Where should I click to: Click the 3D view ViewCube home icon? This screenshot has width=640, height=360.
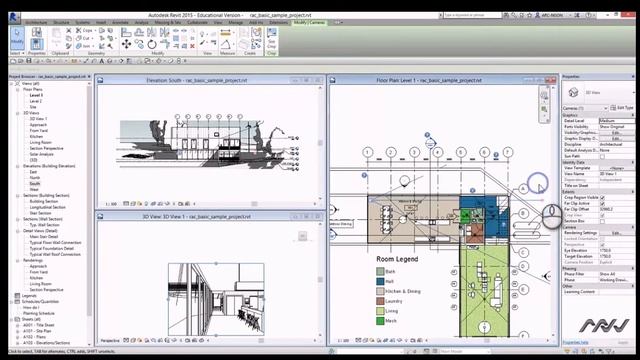[x=302, y=236]
